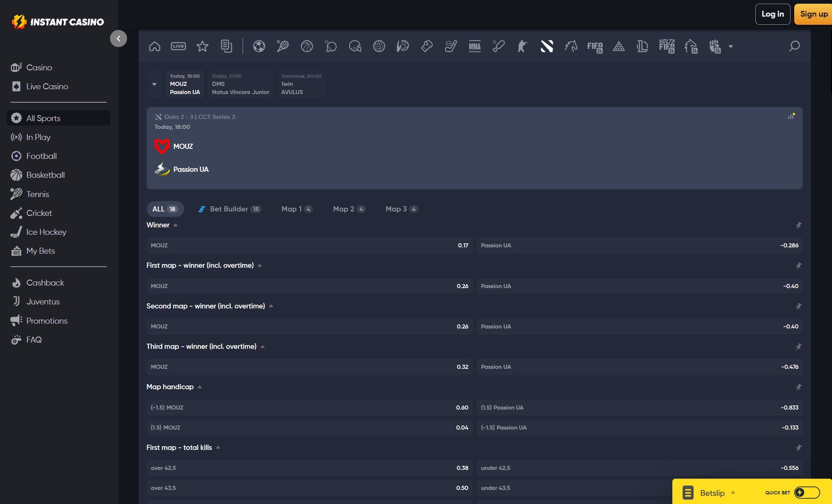
Task: Open DMS vs Natus Vincere Junior match
Action: coord(240,84)
